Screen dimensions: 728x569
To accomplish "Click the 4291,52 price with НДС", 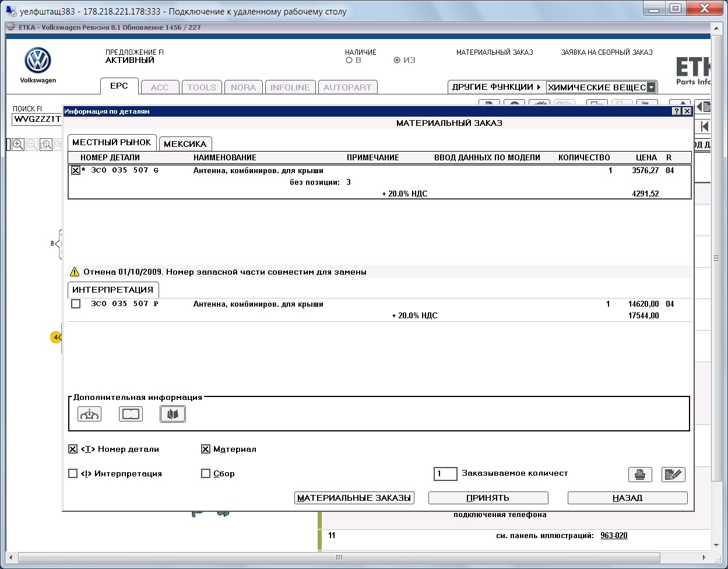I will (x=645, y=194).
